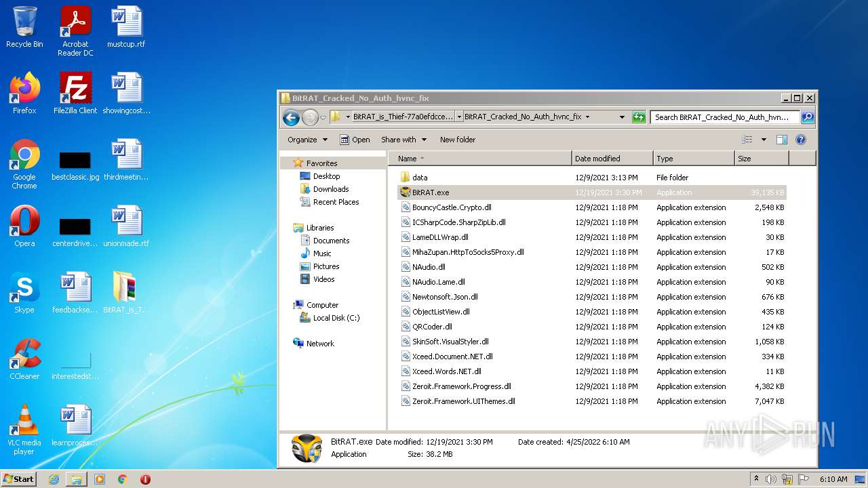Launch Skype from the desktop
This screenshot has width=868, height=488.
tap(24, 293)
